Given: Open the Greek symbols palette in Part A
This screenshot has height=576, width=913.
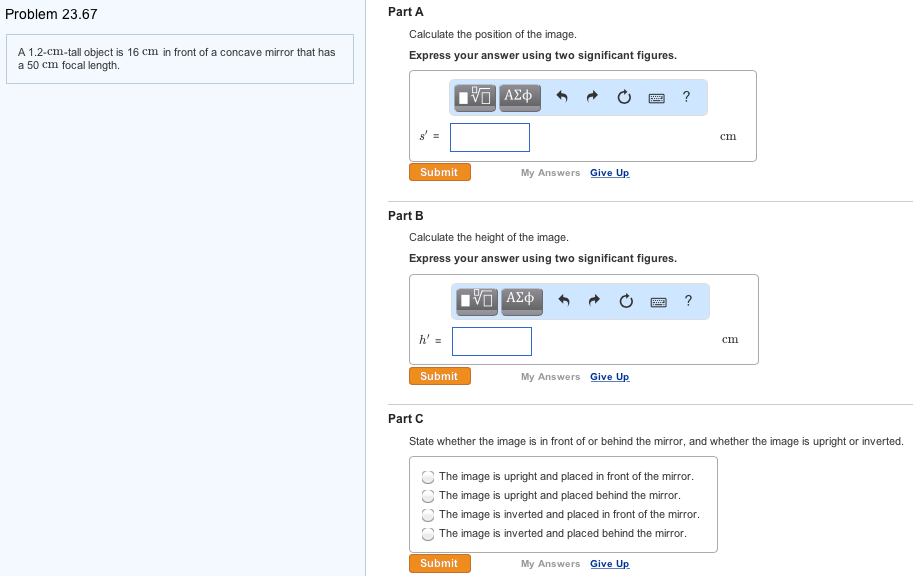Looking at the screenshot, I should coord(519,97).
